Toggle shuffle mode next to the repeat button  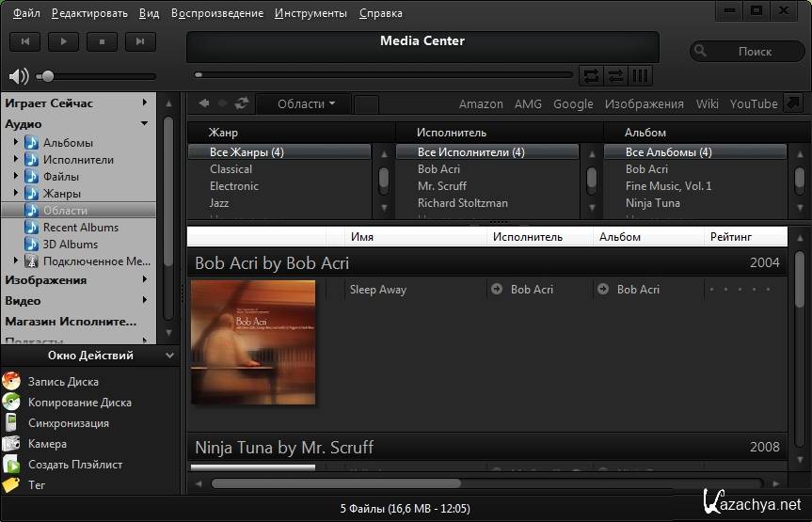615,75
